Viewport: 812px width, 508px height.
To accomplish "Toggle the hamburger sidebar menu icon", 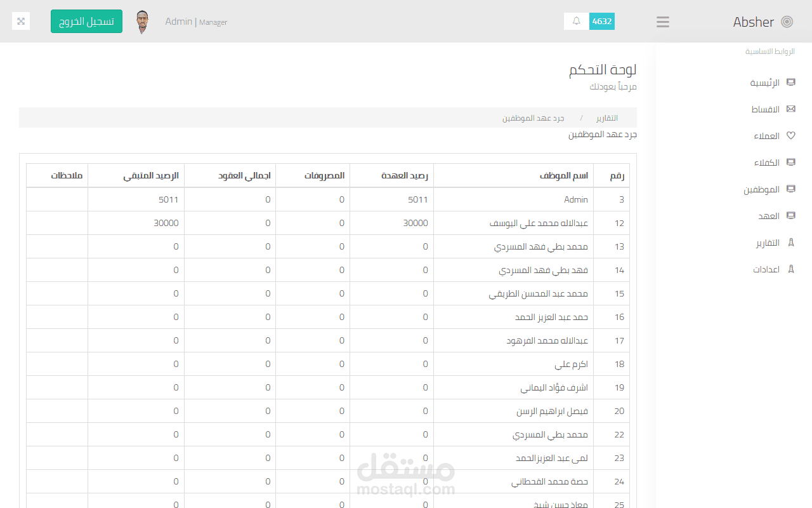I will tap(663, 22).
